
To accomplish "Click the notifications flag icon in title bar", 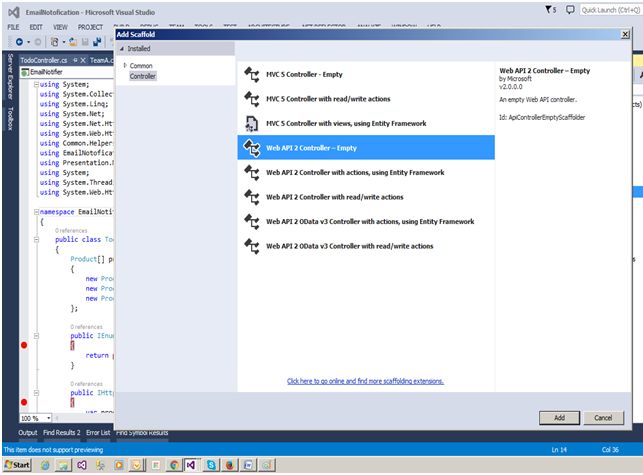I will (550, 9).
